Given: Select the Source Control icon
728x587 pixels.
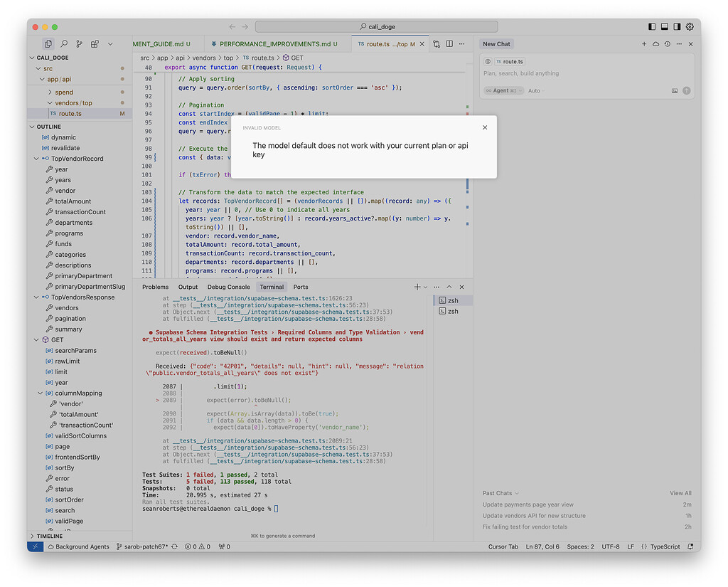Looking at the screenshot, I should pyautogui.click(x=79, y=43).
